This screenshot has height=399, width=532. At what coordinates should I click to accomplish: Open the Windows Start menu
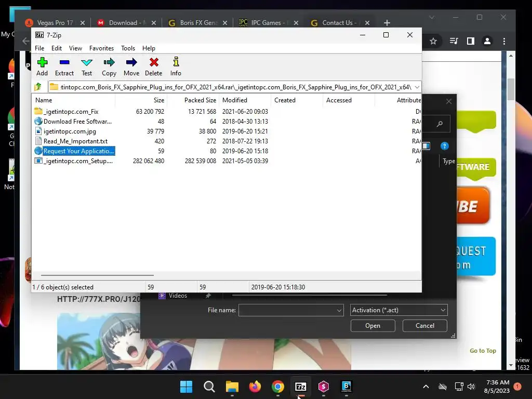[x=187, y=387]
